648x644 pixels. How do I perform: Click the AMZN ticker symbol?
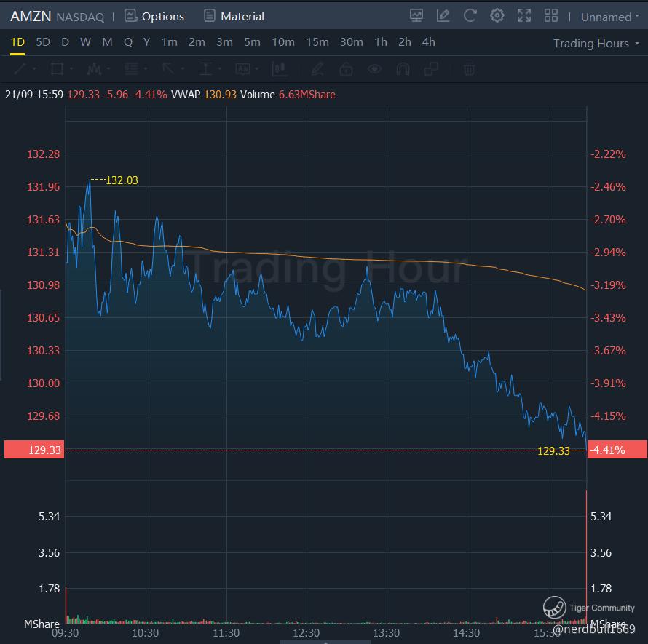pos(31,16)
